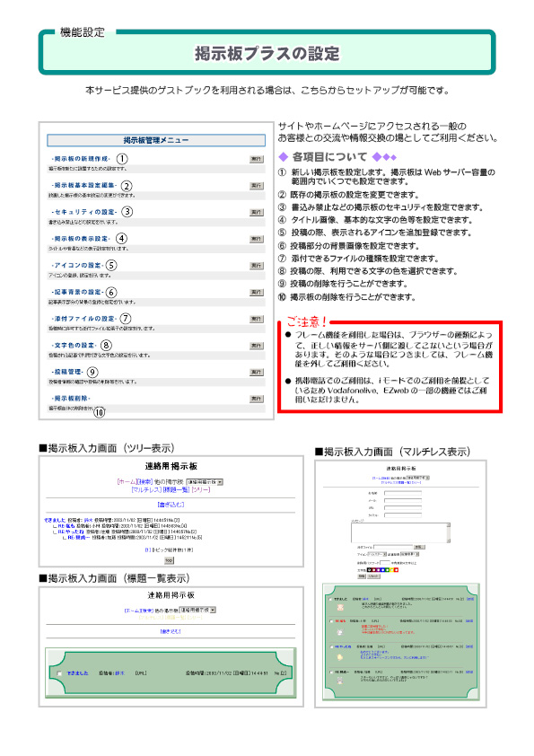Image resolution: width=534 pixels, height=756 pixels.
Task: Click the top button in tree view
Action: (x=169, y=560)
